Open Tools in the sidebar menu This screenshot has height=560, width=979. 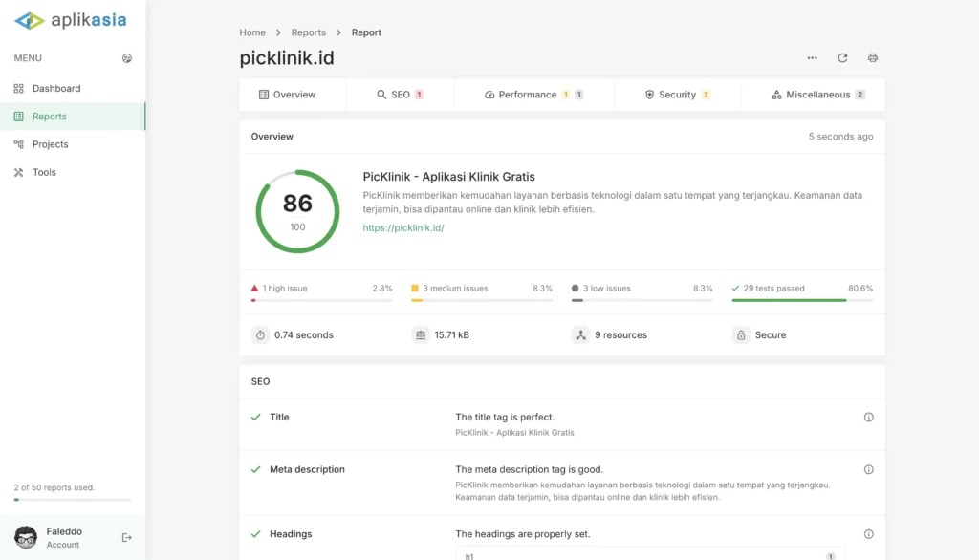click(44, 173)
